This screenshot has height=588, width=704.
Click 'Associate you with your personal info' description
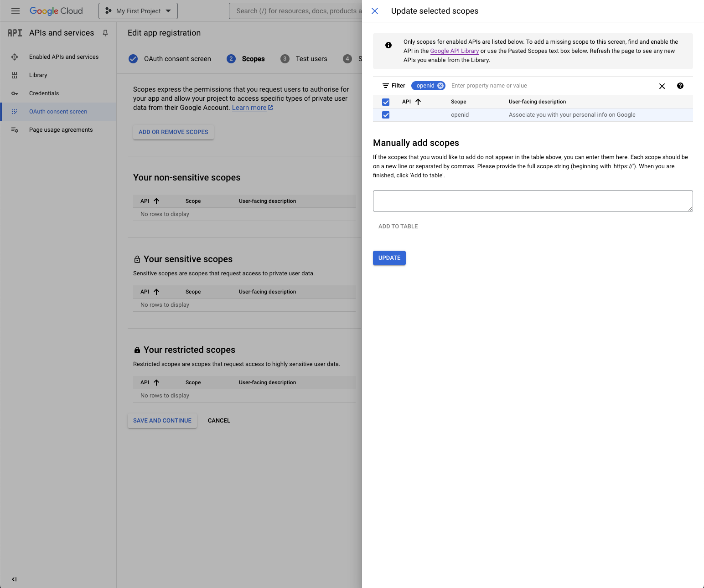pos(572,115)
